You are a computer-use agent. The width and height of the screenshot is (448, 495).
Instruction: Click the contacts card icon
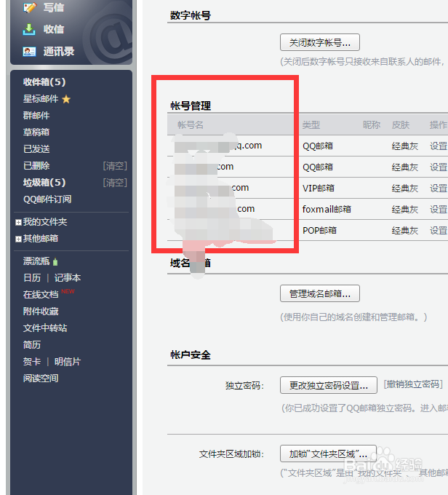(x=29, y=52)
